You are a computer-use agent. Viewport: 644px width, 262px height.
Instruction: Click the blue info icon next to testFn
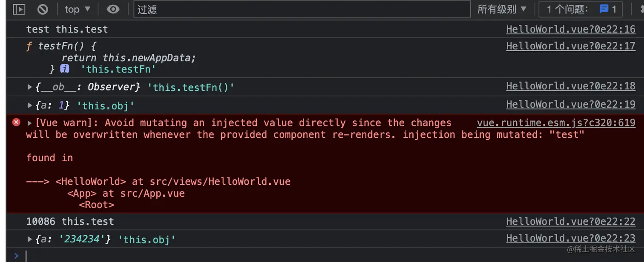pyautogui.click(x=64, y=68)
